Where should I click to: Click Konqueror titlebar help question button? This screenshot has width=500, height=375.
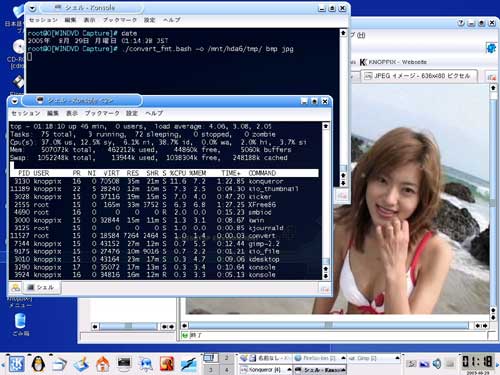click(461, 23)
